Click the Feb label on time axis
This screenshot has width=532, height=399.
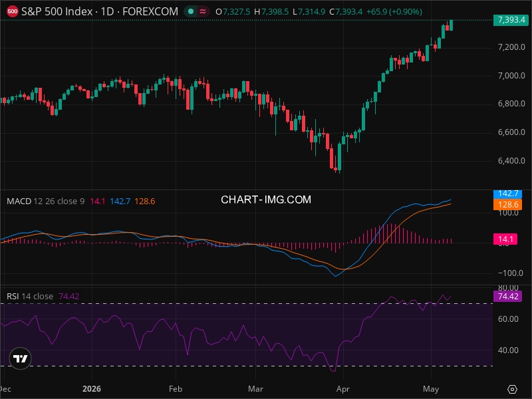(x=176, y=389)
